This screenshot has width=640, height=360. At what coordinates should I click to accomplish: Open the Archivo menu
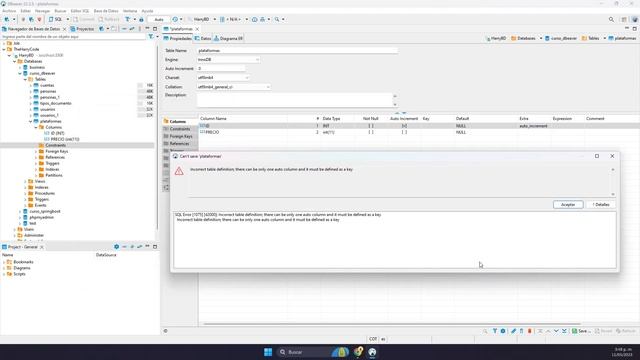tap(9, 11)
